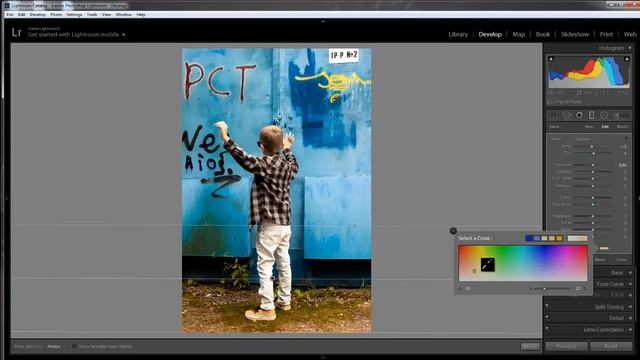Select the Radial Filter tool icon
Image resolution: width=640 pixels, height=360 pixels.
(x=604, y=116)
